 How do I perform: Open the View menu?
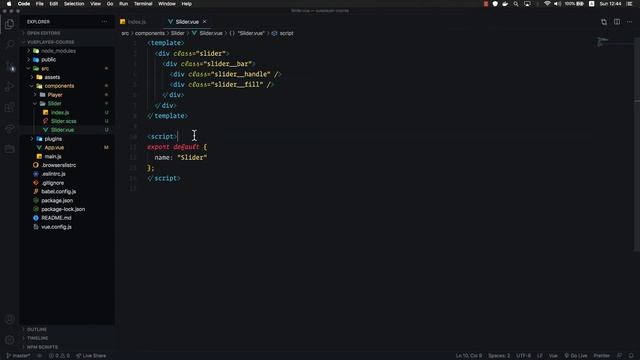tap(96, 4)
